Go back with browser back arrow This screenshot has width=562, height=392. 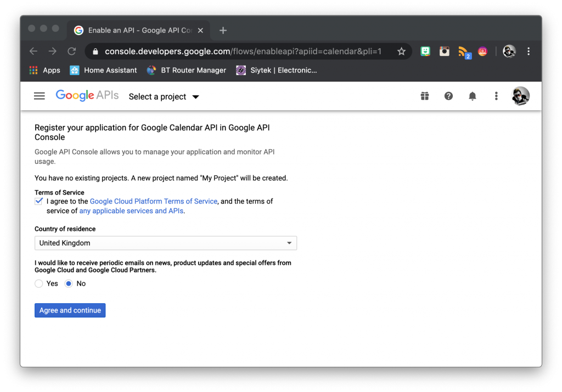[33, 51]
